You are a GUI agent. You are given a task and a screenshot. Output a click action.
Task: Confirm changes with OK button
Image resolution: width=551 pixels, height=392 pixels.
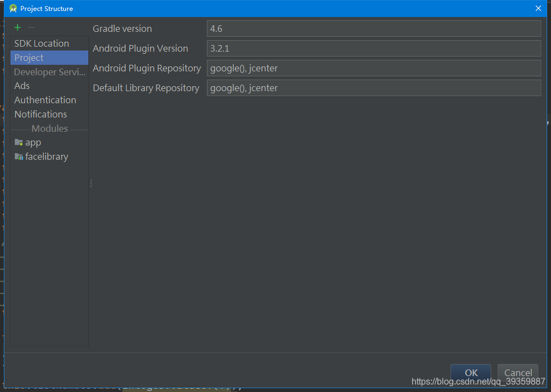pos(470,373)
